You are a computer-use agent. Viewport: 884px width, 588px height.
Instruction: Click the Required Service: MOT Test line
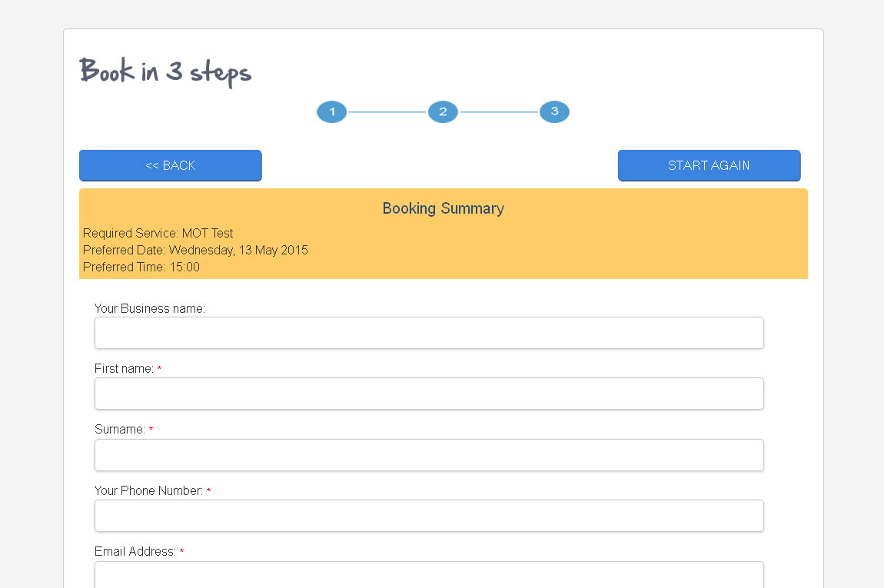(x=158, y=233)
